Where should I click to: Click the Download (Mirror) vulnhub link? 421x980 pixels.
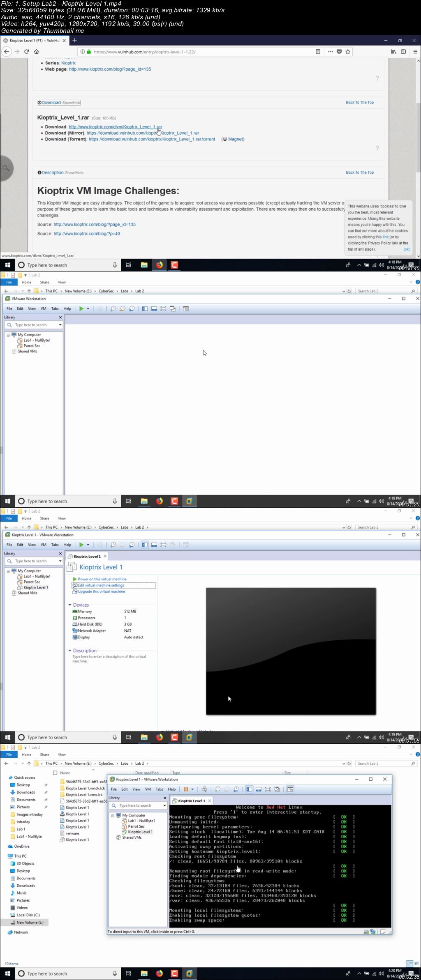coord(143,133)
